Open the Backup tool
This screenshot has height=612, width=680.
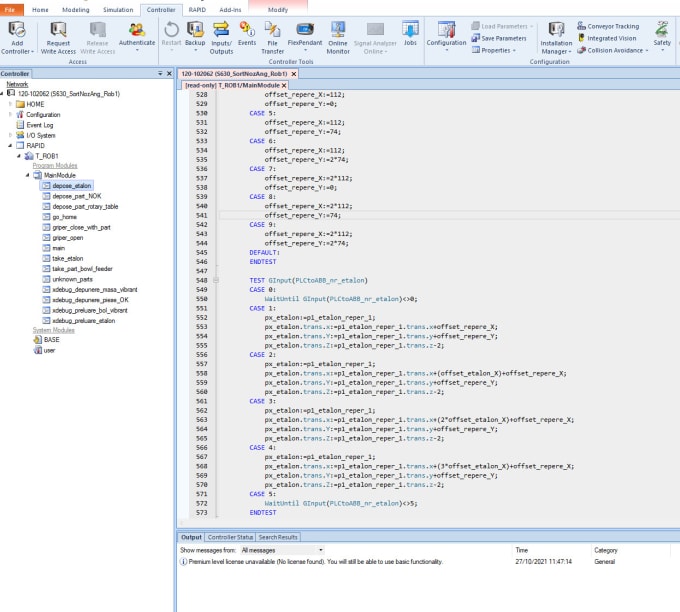pyautogui.click(x=195, y=36)
